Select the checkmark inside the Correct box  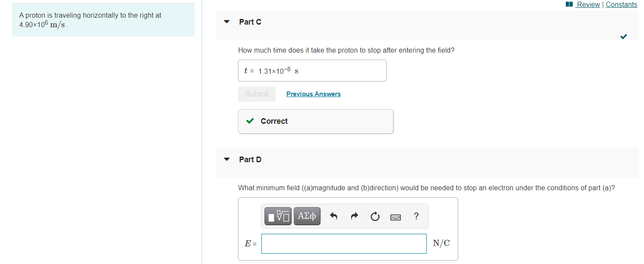pos(250,121)
